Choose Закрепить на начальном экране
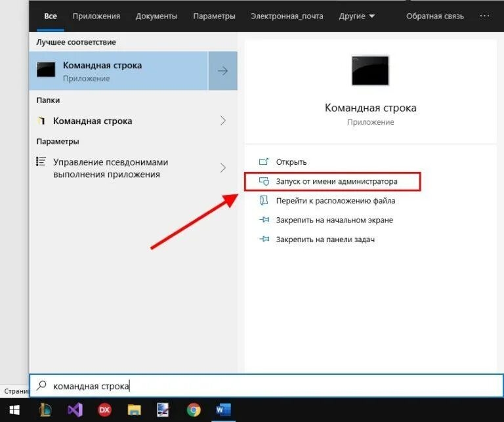 pyautogui.click(x=334, y=220)
